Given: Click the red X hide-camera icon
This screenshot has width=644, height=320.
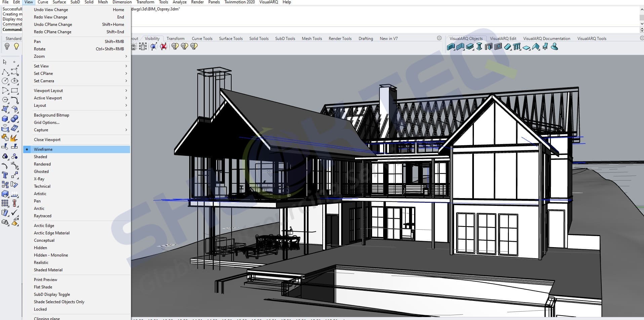Looking at the screenshot, I should pos(163,46).
